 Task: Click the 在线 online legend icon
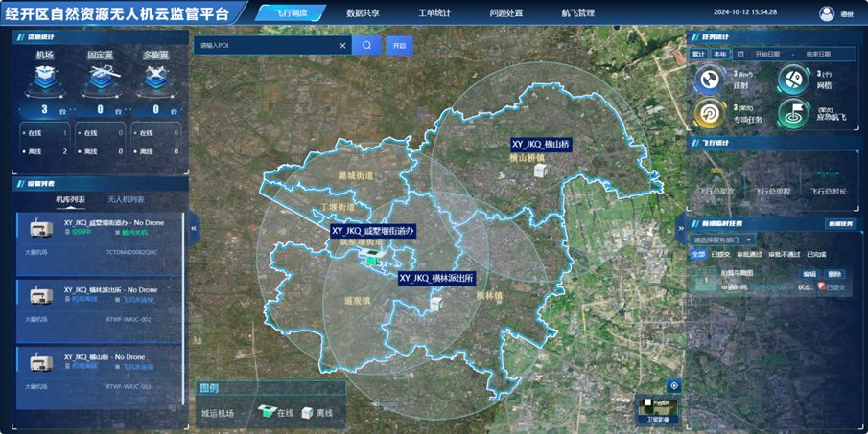(x=267, y=411)
